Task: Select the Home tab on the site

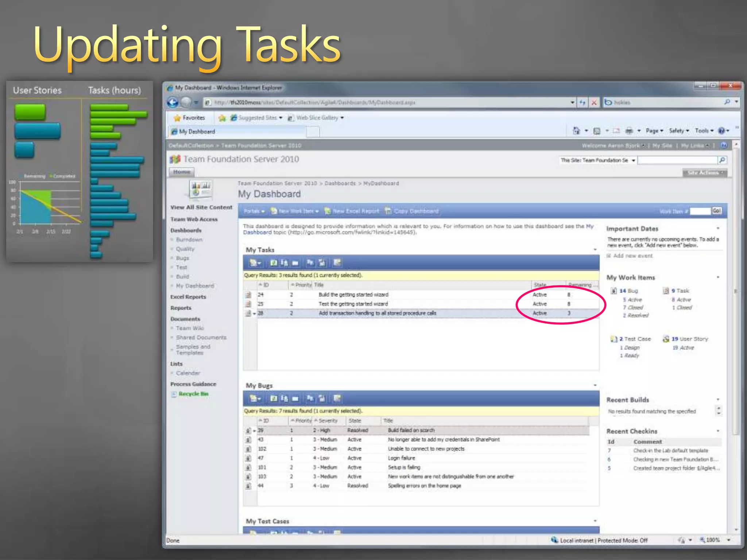Action: coord(182,172)
